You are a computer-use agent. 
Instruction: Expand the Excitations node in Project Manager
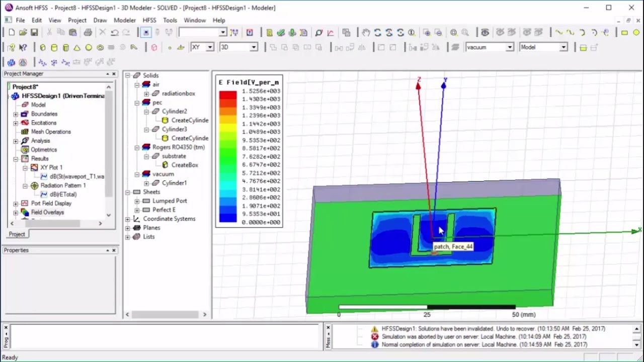pos(16,123)
